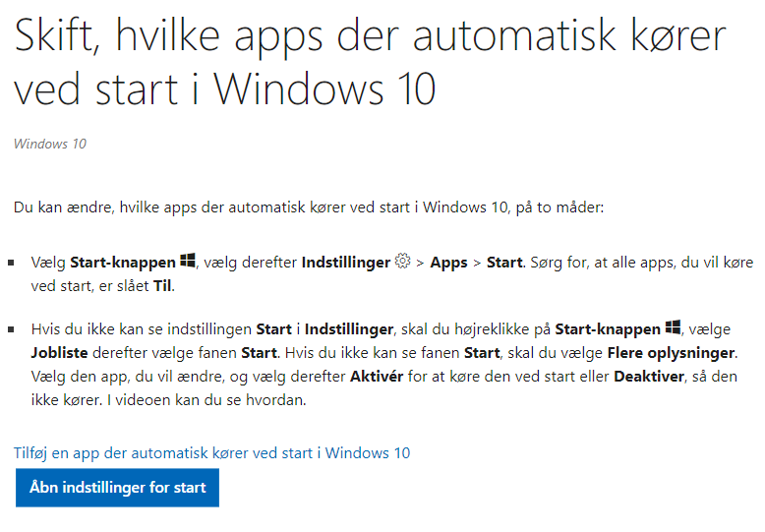Click the bold word Deaktiver
The height and width of the screenshot is (532, 765).
tap(649, 377)
